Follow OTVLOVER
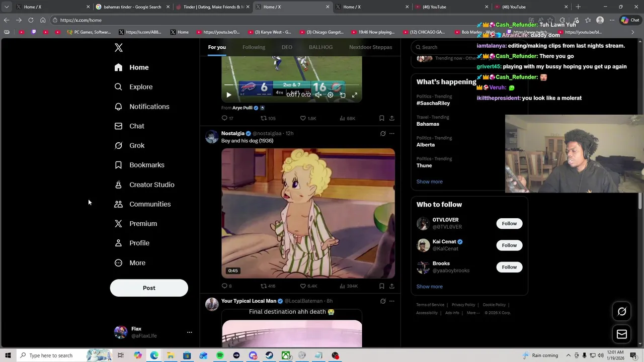644x362 pixels. click(x=509, y=224)
